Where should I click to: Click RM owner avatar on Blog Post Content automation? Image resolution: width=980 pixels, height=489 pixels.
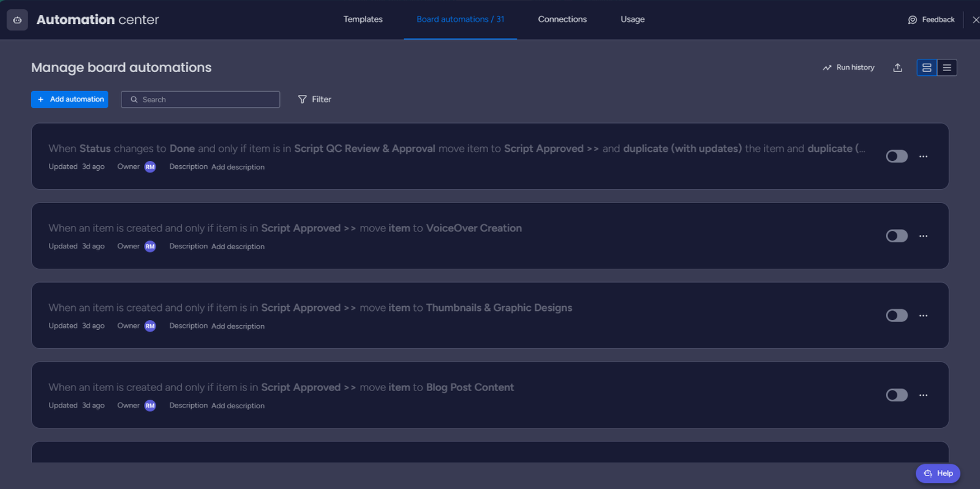150,406
